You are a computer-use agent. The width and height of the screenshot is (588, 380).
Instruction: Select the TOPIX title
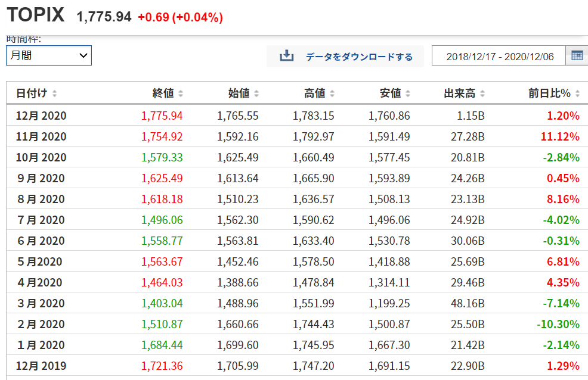coord(36,15)
